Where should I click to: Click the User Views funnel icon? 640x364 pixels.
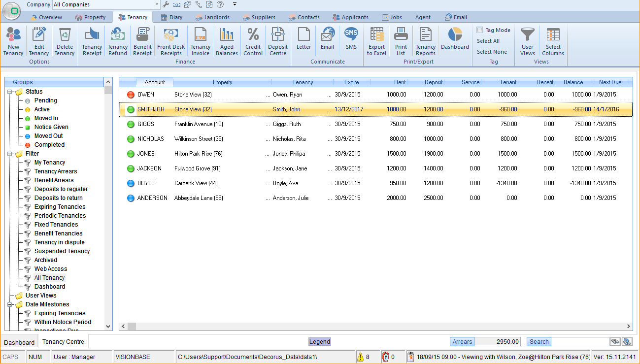point(528,41)
